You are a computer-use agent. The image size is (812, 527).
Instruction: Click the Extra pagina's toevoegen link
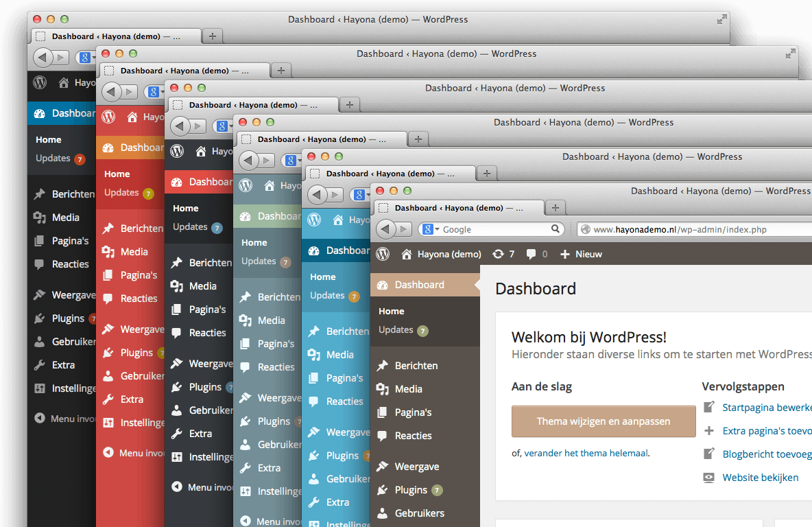point(767,431)
